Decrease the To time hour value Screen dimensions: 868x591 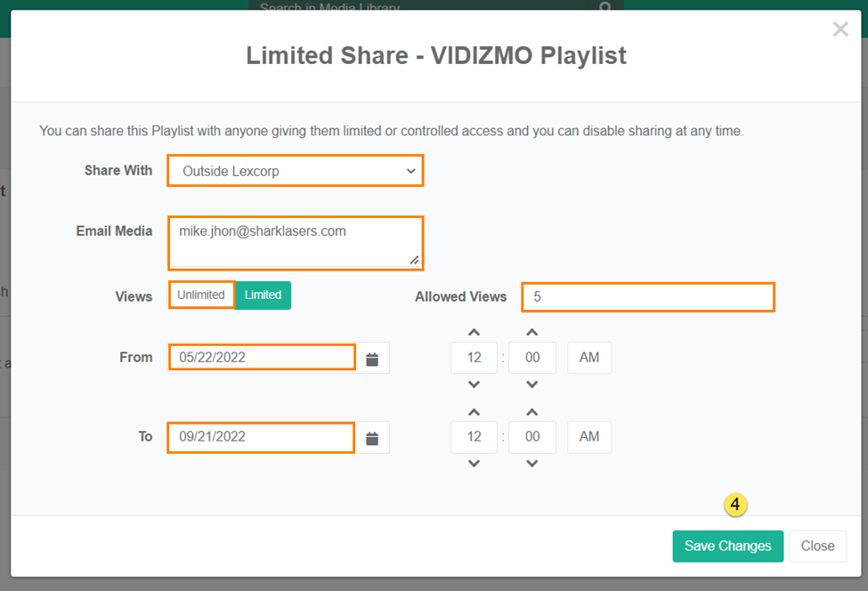pos(475,463)
